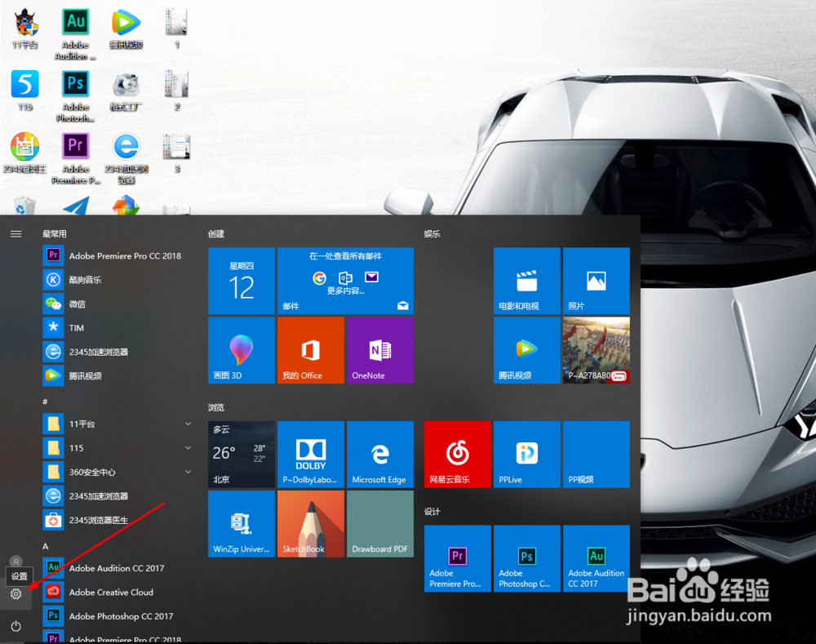Select the 2345看图王 desktop shortcut
Screen dimensions: 816x644
coord(25,153)
